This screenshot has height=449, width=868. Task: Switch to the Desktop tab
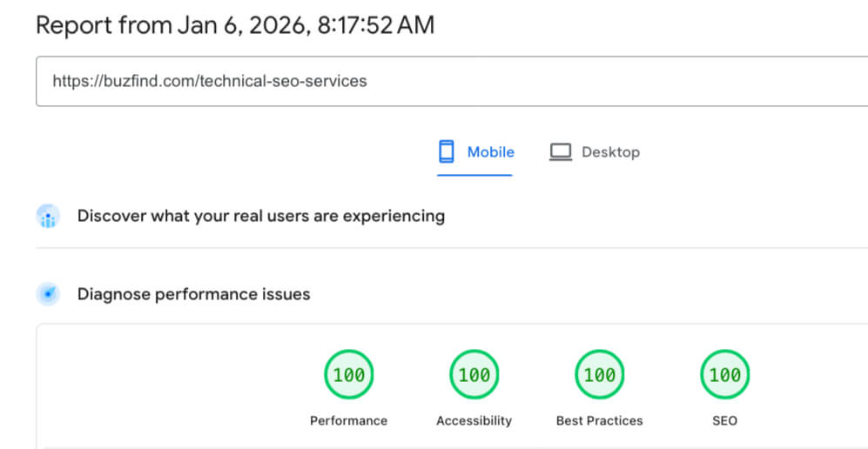594,152
